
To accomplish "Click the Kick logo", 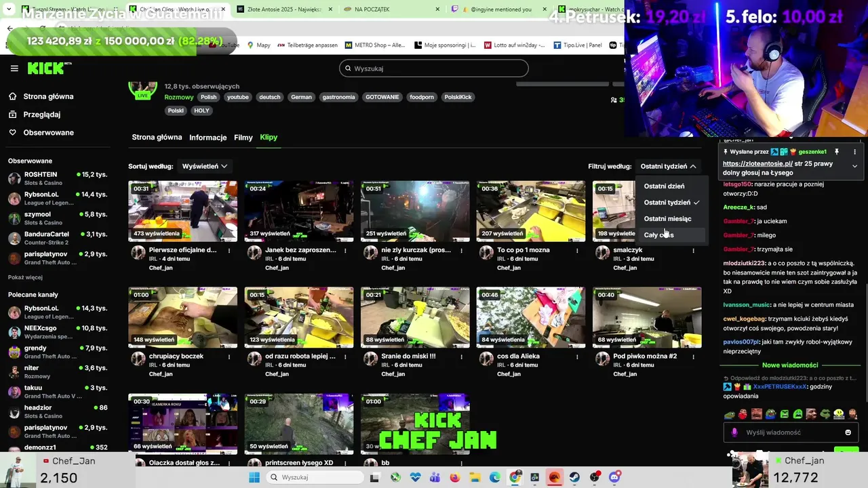I will [x=49, y=68].
